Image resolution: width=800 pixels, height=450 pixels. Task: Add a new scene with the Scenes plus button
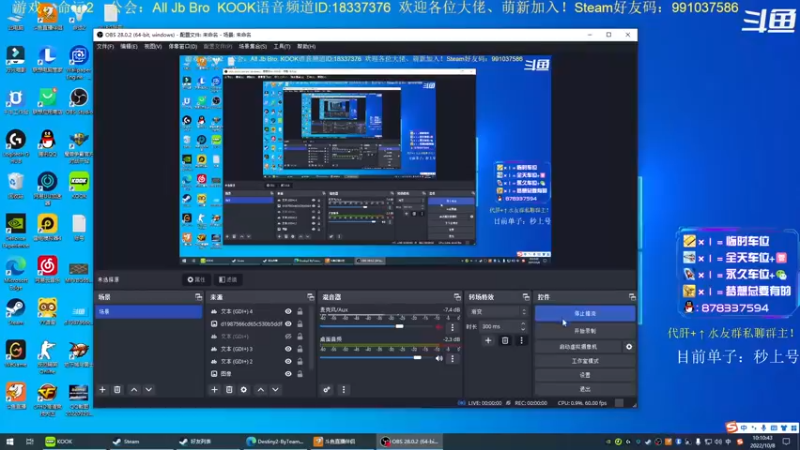103,390
